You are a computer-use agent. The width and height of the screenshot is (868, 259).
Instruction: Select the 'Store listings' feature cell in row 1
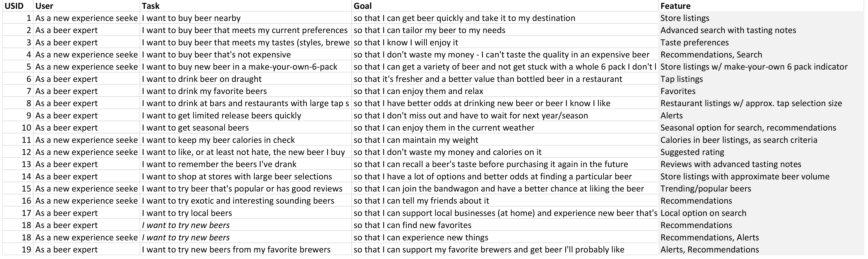click(x=761, y=18)
